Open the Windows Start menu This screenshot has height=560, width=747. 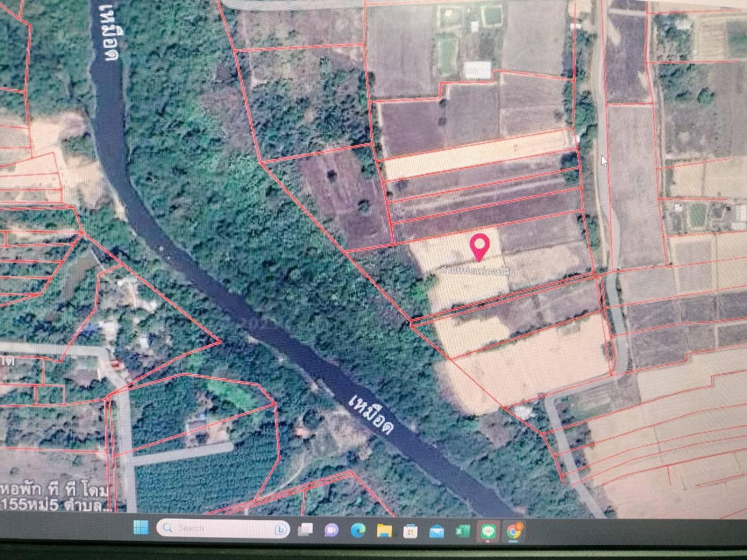(141, 528)
